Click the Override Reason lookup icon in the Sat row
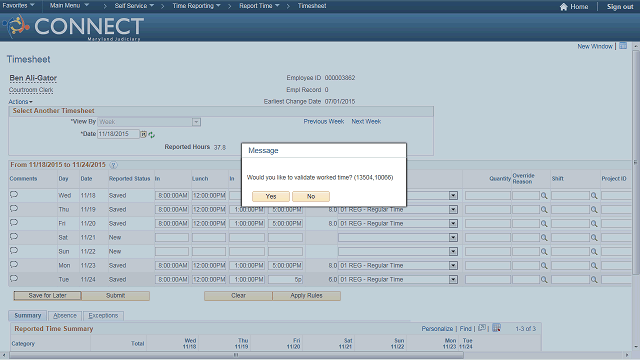 click(544, 238)
